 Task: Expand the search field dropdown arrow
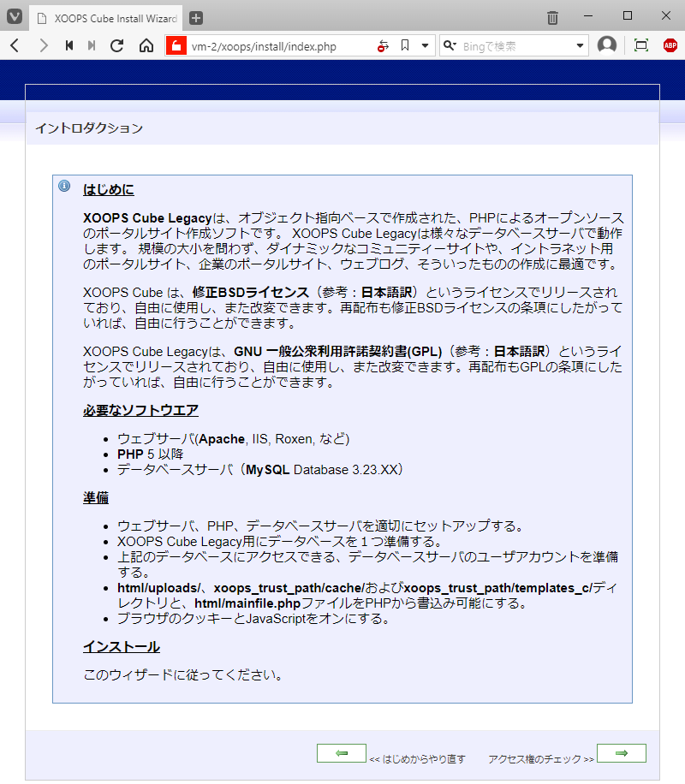tap(580, 46)
